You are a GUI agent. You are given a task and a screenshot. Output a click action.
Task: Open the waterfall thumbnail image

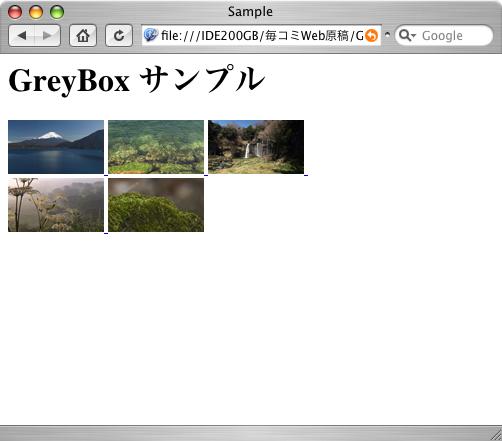pyautogui.click(x=256, y=147)
